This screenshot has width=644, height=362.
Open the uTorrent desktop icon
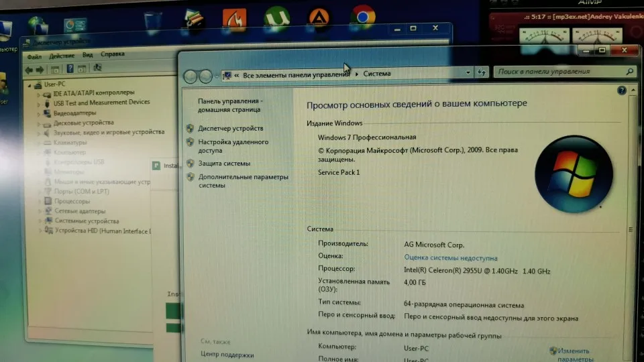(277, 19)
